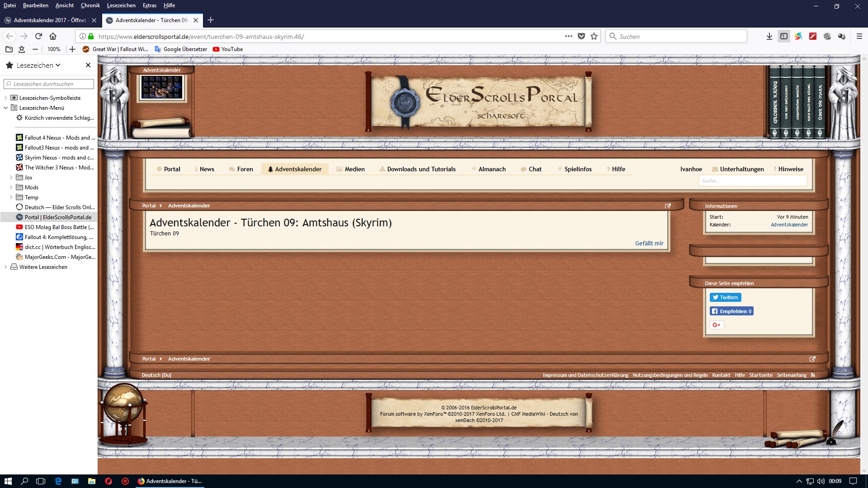
Task: Expand the Mods bookmark folder
Action: point(11,188)
